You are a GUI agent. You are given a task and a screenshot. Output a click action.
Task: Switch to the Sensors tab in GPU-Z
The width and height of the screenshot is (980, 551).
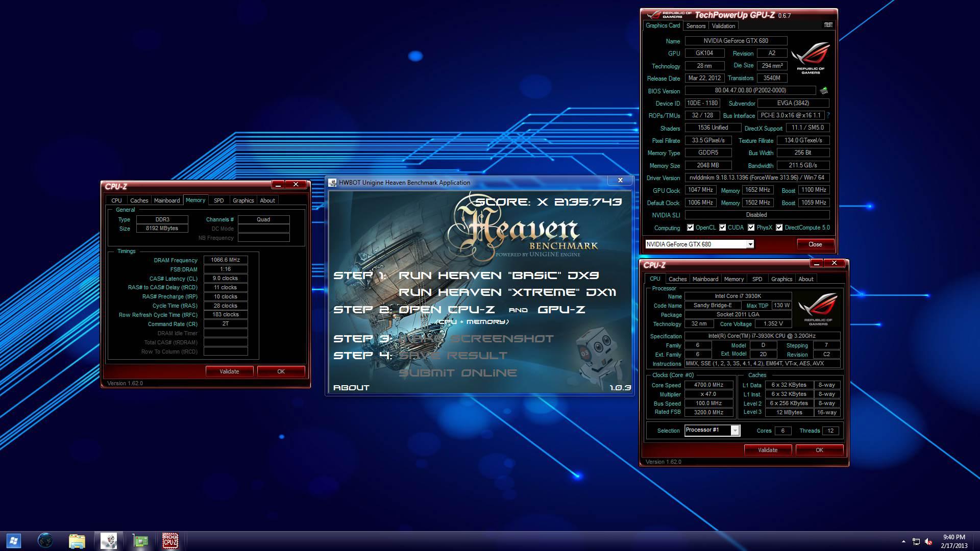tap(696, 26)
